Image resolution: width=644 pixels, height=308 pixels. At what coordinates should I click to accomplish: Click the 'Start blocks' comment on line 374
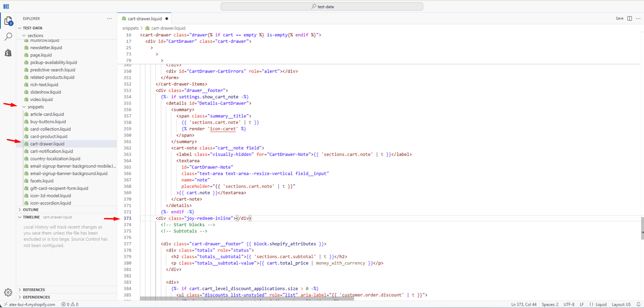click(188, 224)
